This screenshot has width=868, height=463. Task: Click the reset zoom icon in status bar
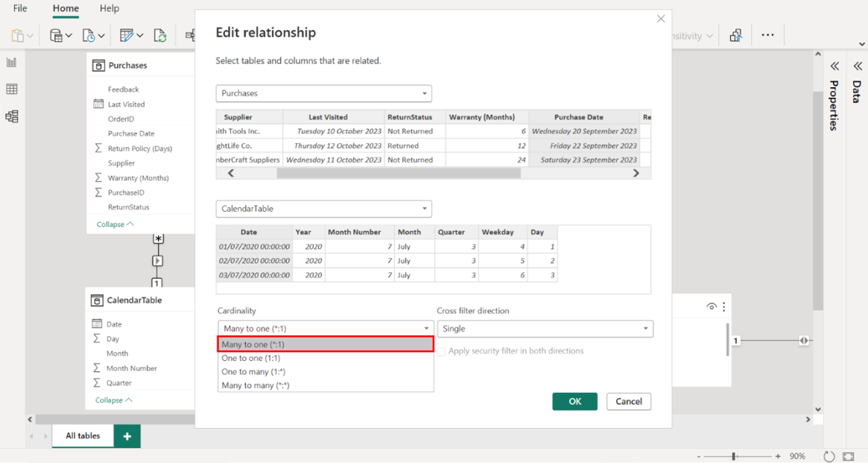tap(829, 456)
